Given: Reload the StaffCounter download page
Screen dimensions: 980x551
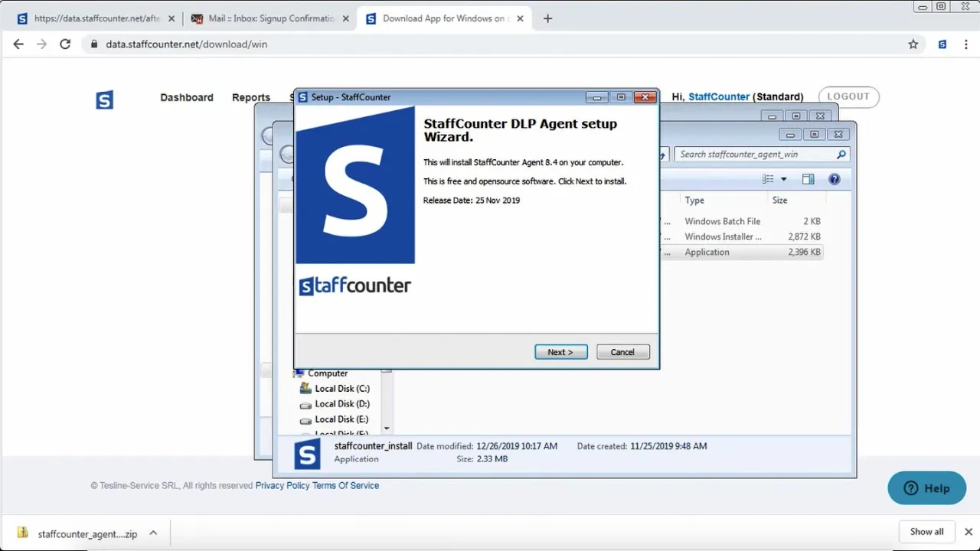Looking at the screenshot, I should coord(65,44).
